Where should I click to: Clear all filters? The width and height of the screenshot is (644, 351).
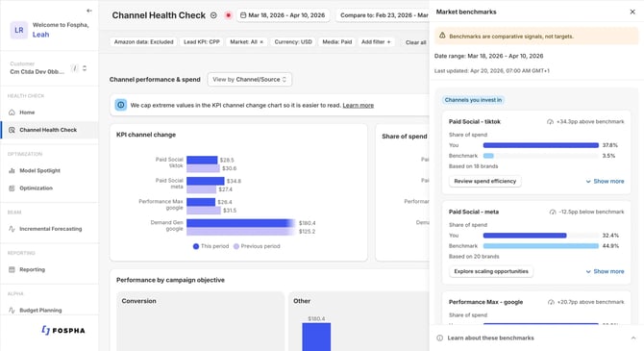coord(415,42)
